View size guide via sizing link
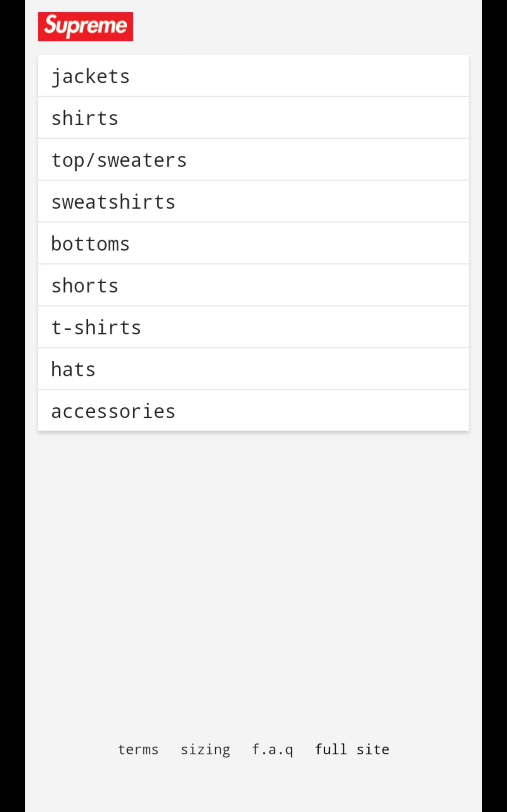Screen dimensions: 507x812 (x=205, y=750)
